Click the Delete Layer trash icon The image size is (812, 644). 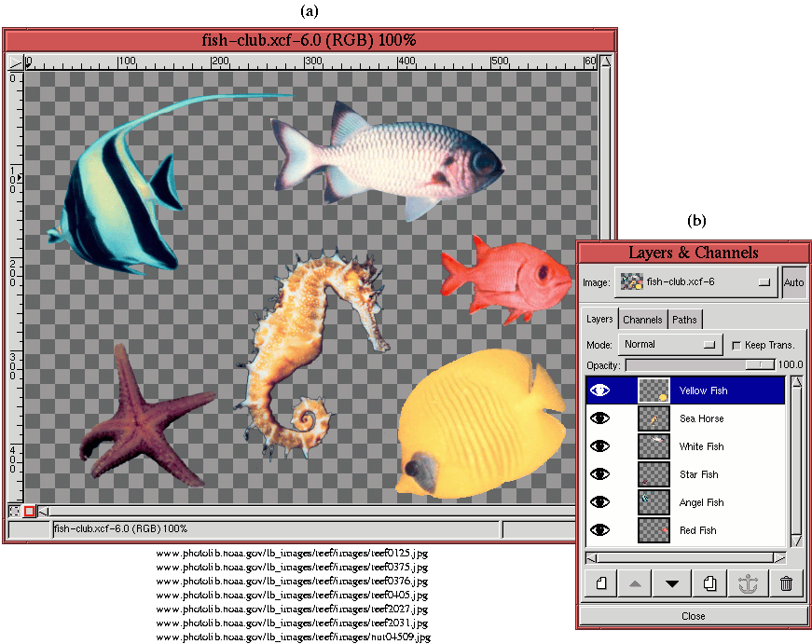coord(786,583)
